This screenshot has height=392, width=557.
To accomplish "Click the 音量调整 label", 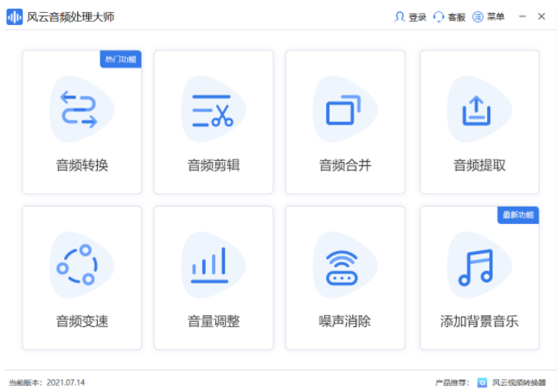I will [214, 321].
